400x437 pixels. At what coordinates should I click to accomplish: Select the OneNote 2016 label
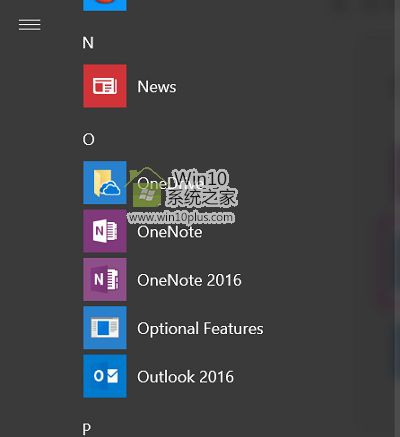click(189, 280)
